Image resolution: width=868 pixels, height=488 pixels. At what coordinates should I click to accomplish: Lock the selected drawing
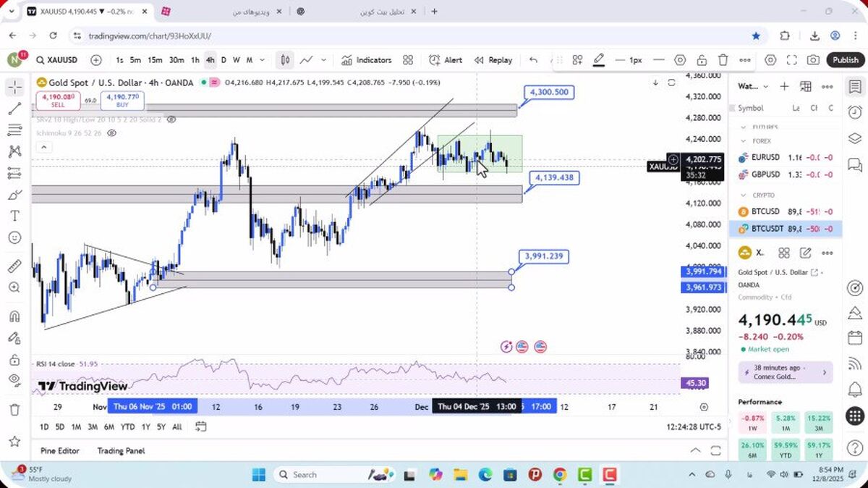[x=702, y=60]
